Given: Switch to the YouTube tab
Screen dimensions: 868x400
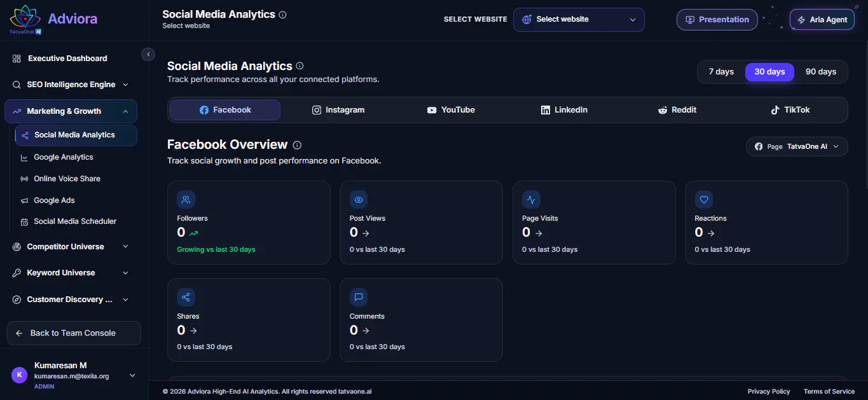Looking at the screenshot, I should 451,110.
